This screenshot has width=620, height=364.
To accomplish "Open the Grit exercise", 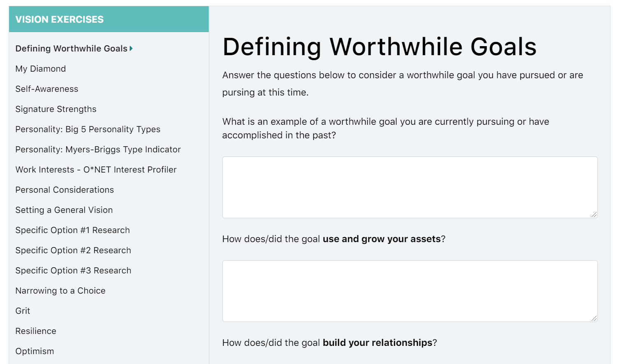I will click(23, 311).
